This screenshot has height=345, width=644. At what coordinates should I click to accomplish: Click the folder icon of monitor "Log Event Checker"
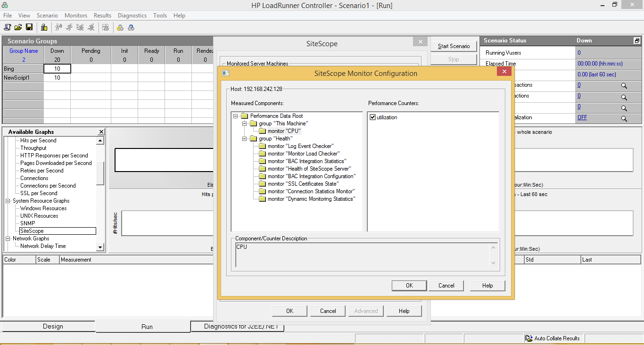(x=262, y=146)
